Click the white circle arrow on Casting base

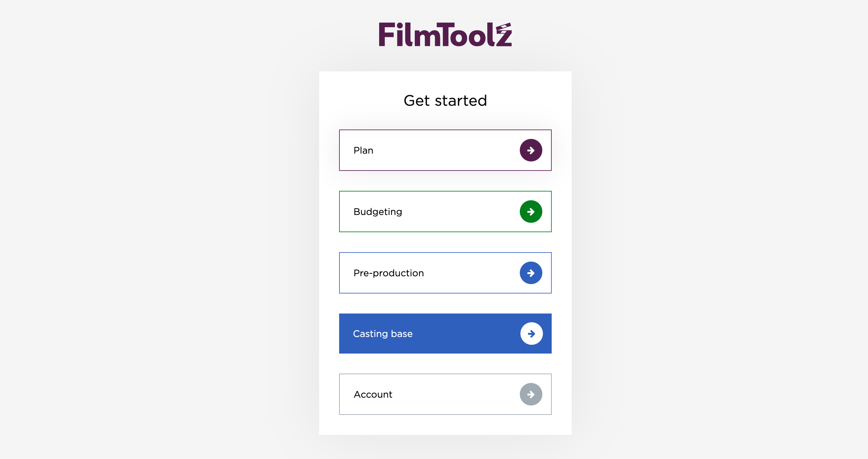[531, 334]
